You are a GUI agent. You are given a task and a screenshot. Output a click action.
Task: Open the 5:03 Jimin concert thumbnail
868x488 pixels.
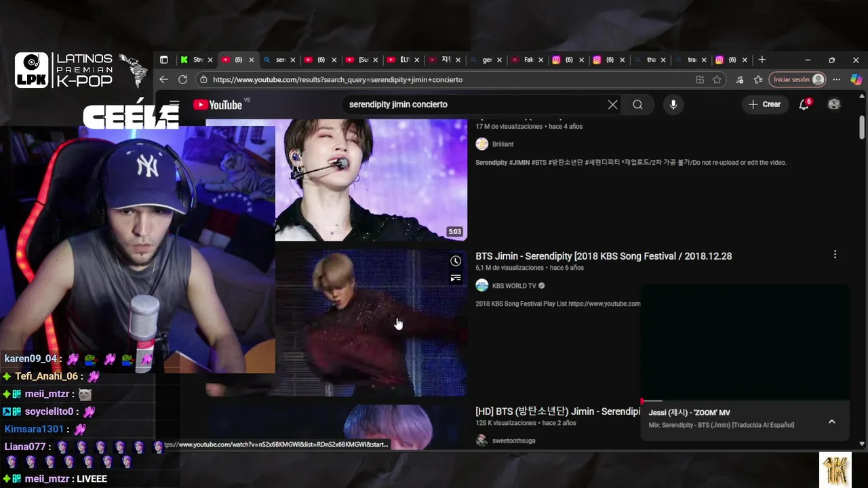[371, 180]
